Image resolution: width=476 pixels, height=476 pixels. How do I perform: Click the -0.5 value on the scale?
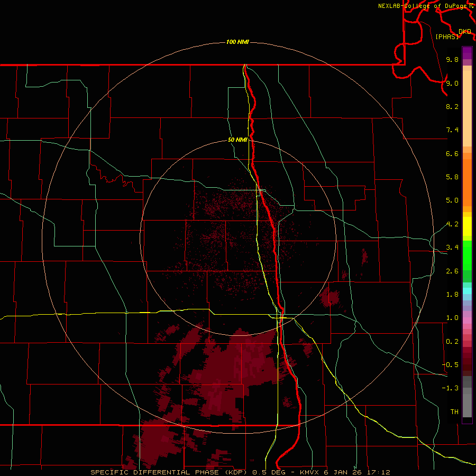tap(450, 365)
